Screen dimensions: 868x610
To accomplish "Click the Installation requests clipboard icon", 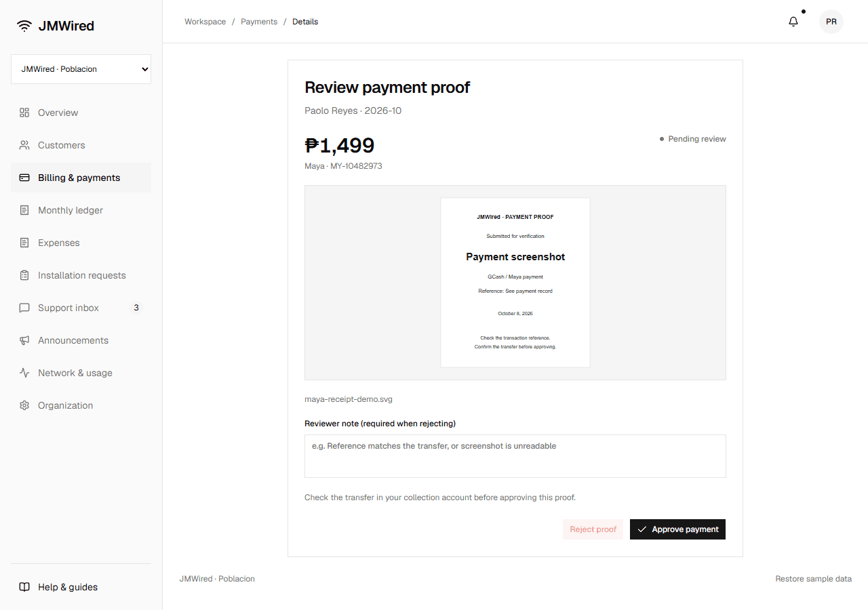I will point(24,275).
